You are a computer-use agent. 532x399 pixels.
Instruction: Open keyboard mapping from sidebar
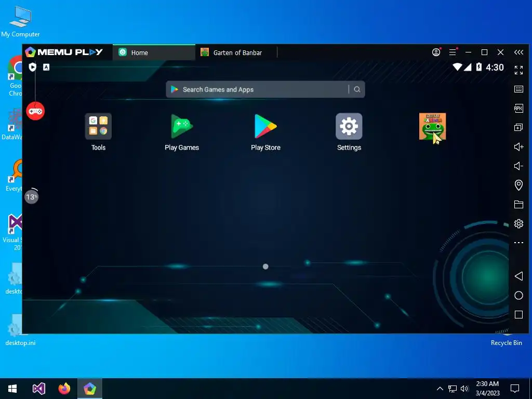(x=518, y=89)
